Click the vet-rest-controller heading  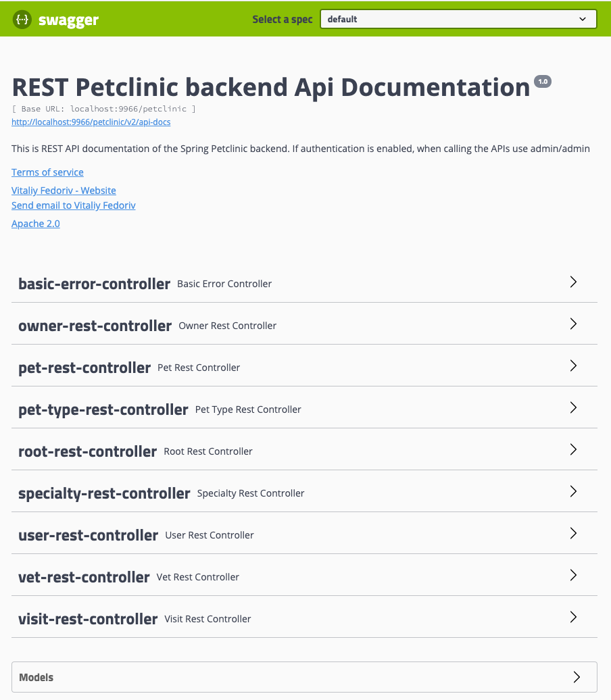tap(84, 577)
